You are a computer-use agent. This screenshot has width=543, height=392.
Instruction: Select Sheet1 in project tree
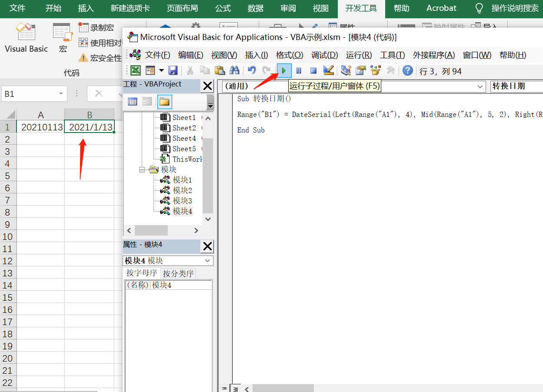(x=184, y=117)
